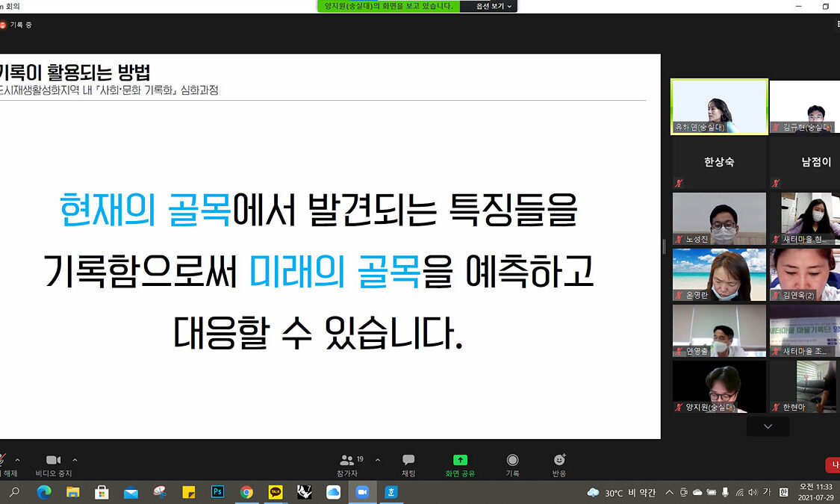
Task: Show hidden system tray icons
Action: click(669, 492)
